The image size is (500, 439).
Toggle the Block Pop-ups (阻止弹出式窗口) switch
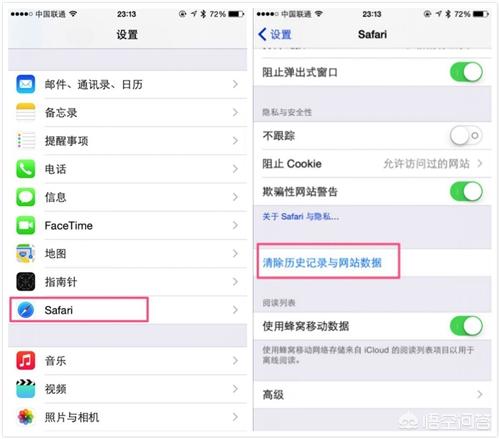point(466,72)
